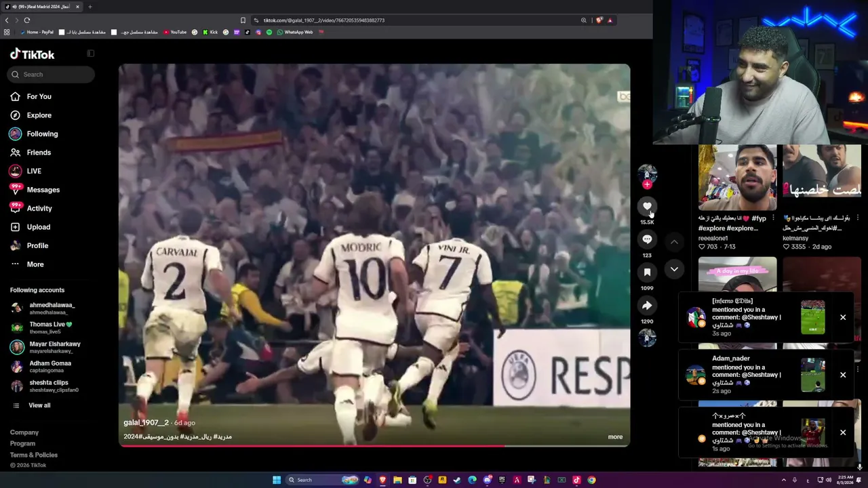This screenshot has width=868, height=488.
Task: Open galal_1907__2 creator profile from caption
Action: click(x=146, y=423)
